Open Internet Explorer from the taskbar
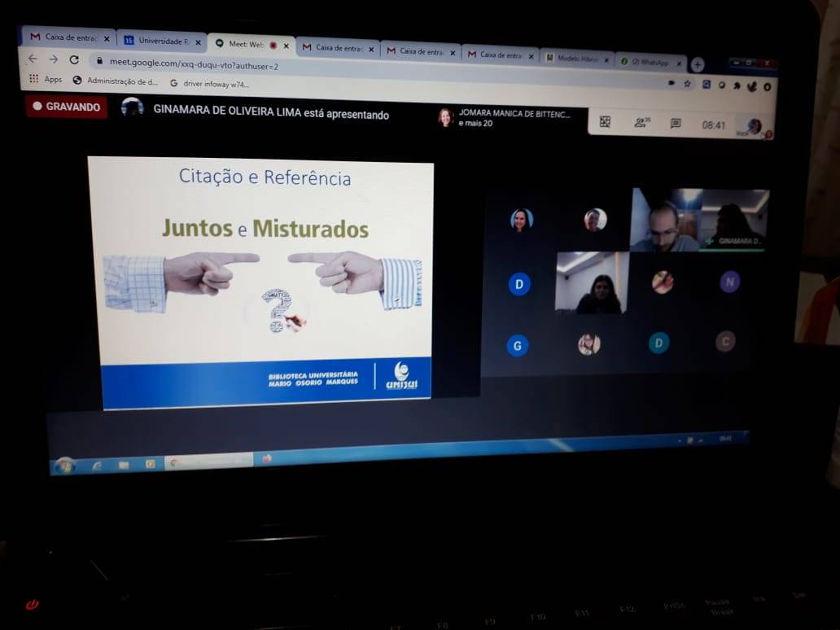This screenshot has width=840, height=630. [97, 464]
